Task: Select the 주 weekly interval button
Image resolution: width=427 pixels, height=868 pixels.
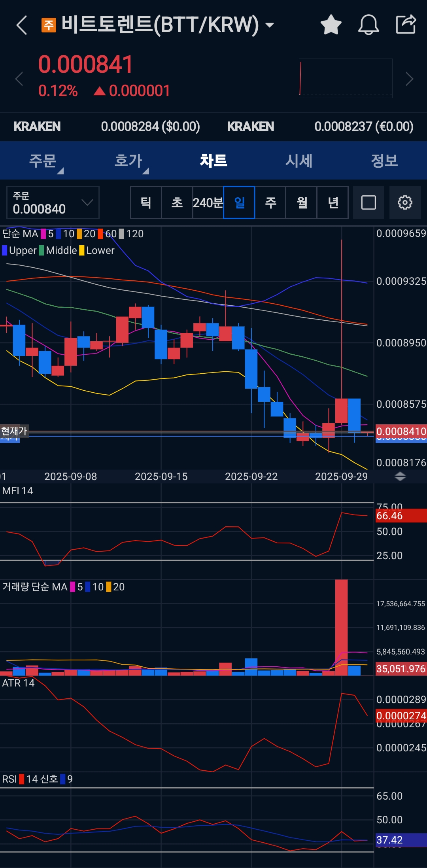Action: (270, 202)
